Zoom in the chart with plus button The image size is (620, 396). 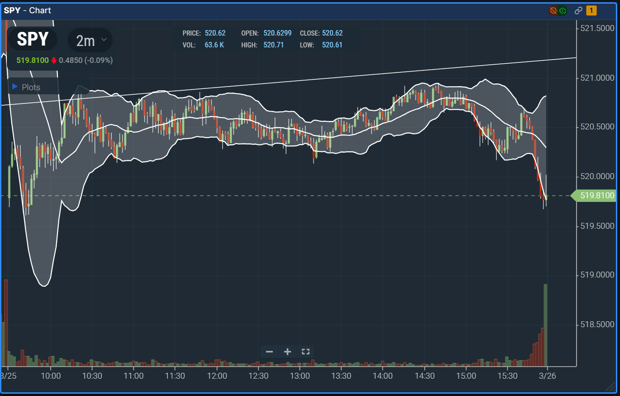[287, 352]
